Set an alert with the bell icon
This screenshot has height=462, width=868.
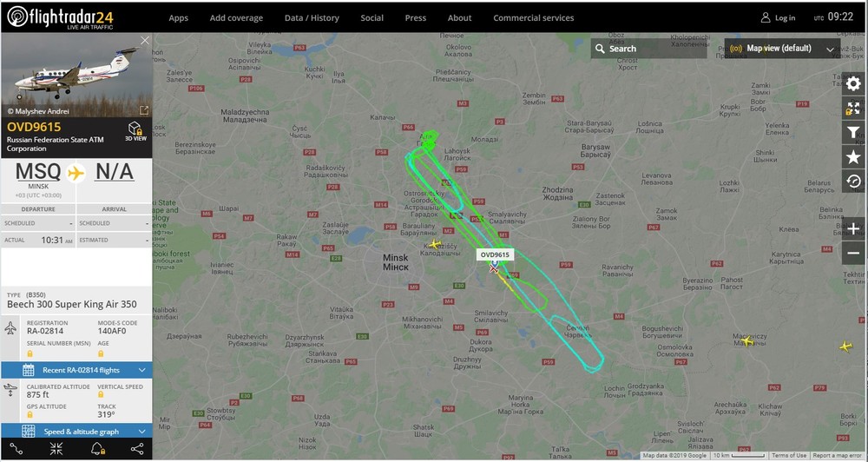tap(97, 449)
